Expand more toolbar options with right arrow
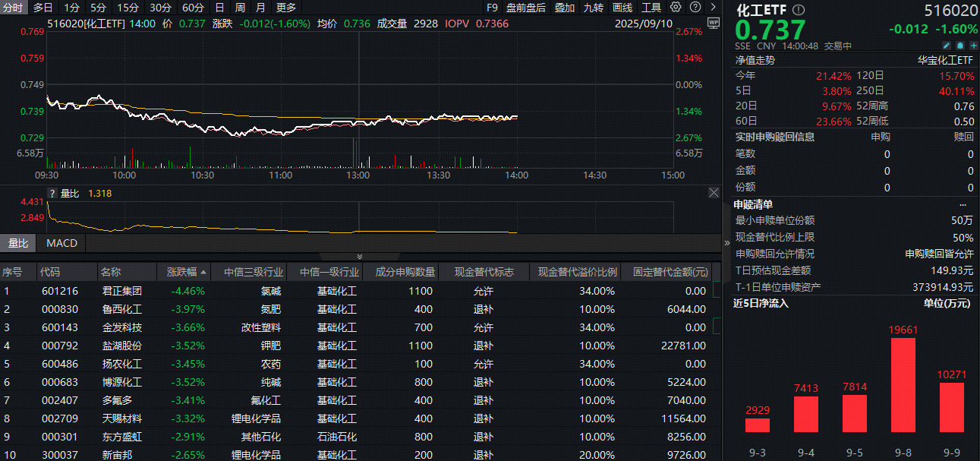 tap(713, 8)
